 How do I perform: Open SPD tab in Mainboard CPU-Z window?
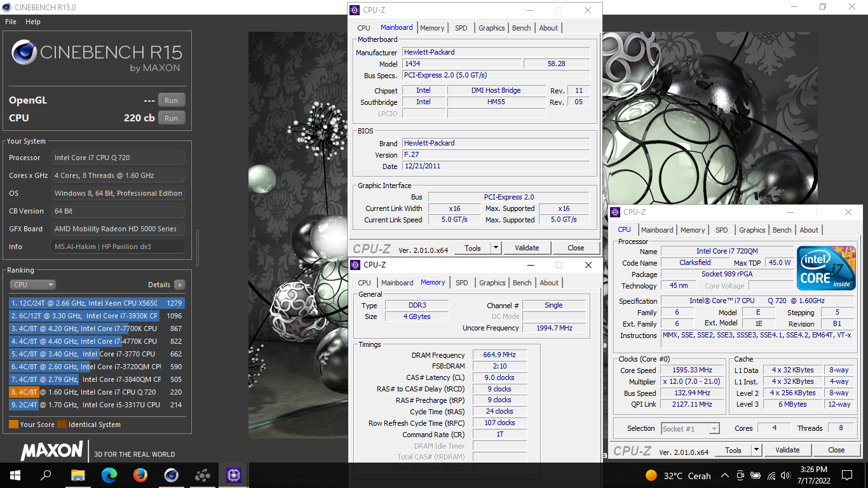click(x=461, y=28)
